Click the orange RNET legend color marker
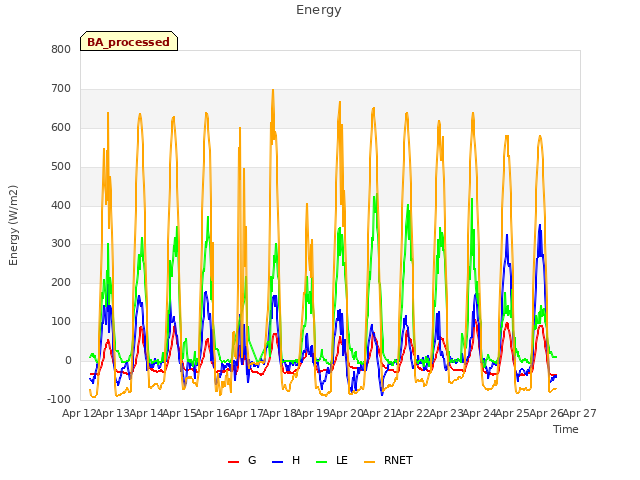 [x=369, y=462]
